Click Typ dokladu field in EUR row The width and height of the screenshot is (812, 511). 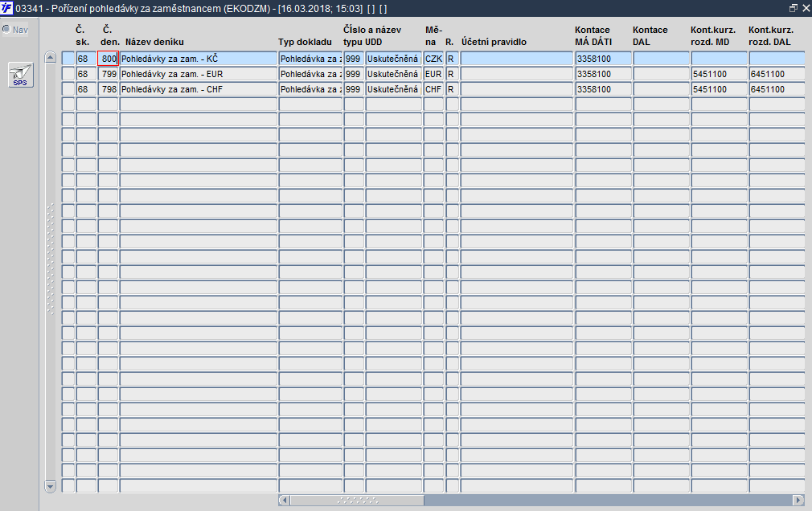click(310, 74)
